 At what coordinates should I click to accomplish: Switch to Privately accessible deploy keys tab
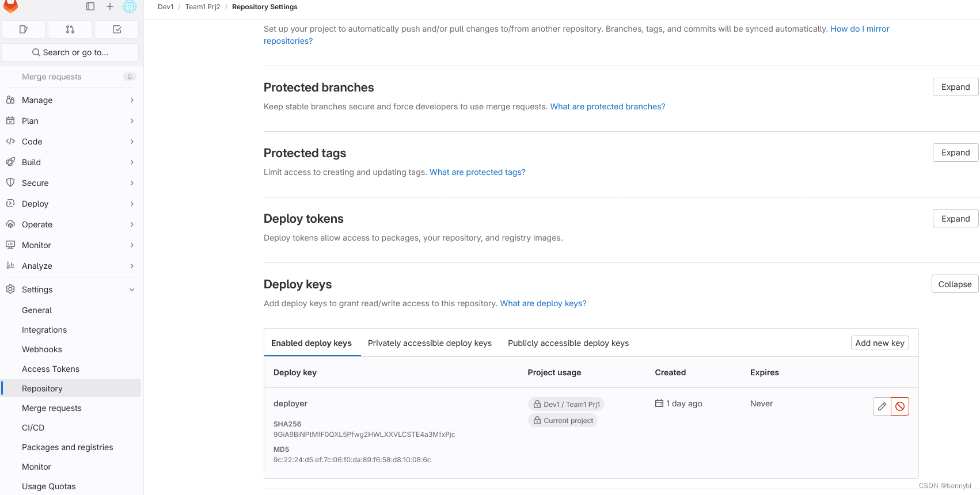tap(430, 343)
